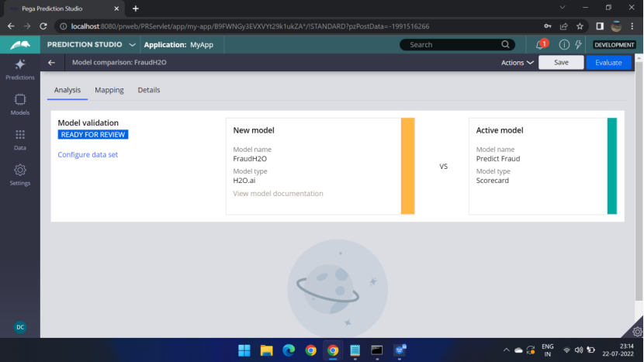Click the 'H2O.ai' model type text
This screenshot has height=362, width=644.
coord(244,180)
